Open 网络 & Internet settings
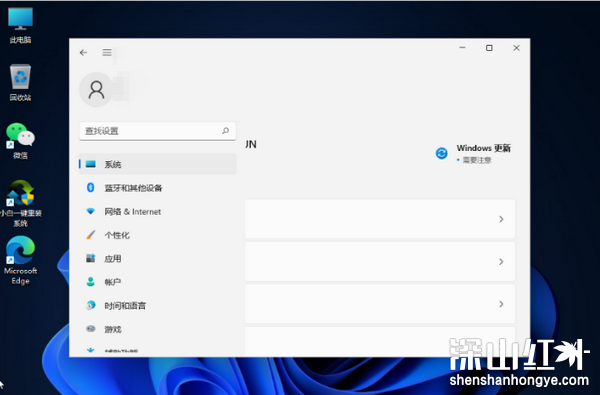600x395 pixels. [158, 212]
